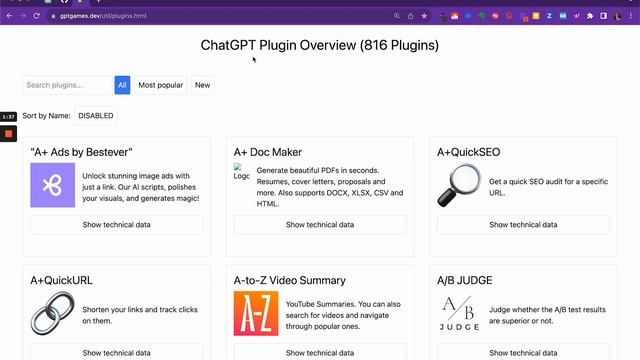
Task: Click "YouTube Summaries" description text
Action: (x=343, y=315)
